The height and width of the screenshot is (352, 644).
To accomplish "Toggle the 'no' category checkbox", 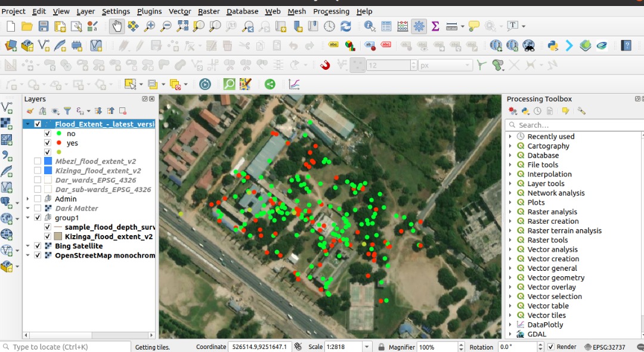I will pos(47,134).
